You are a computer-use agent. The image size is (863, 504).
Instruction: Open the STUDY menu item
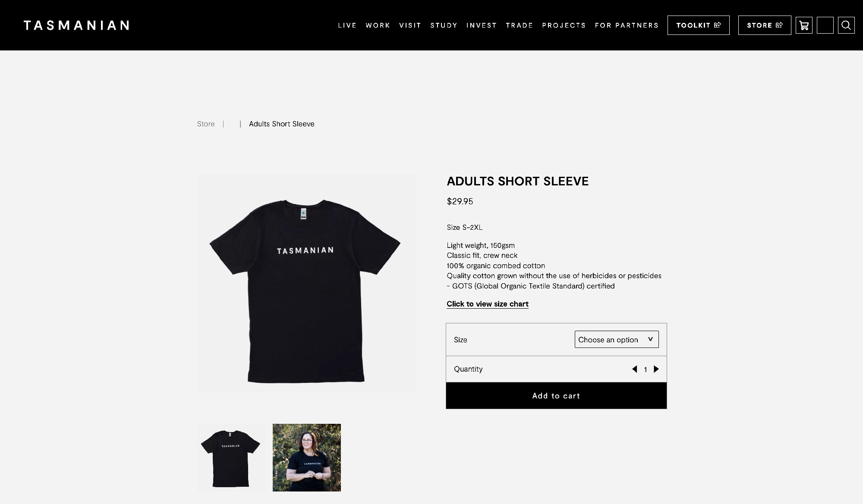[444, 25]
